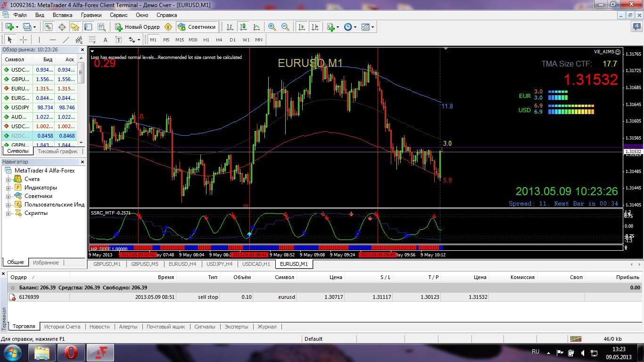
Task: Open the Файл menu
Action: click(x=20, y=15)
